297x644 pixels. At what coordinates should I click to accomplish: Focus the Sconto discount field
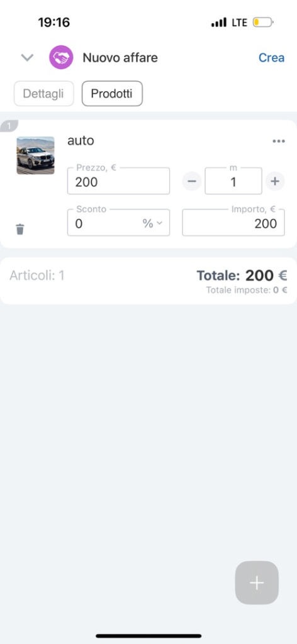click(104, 223)
